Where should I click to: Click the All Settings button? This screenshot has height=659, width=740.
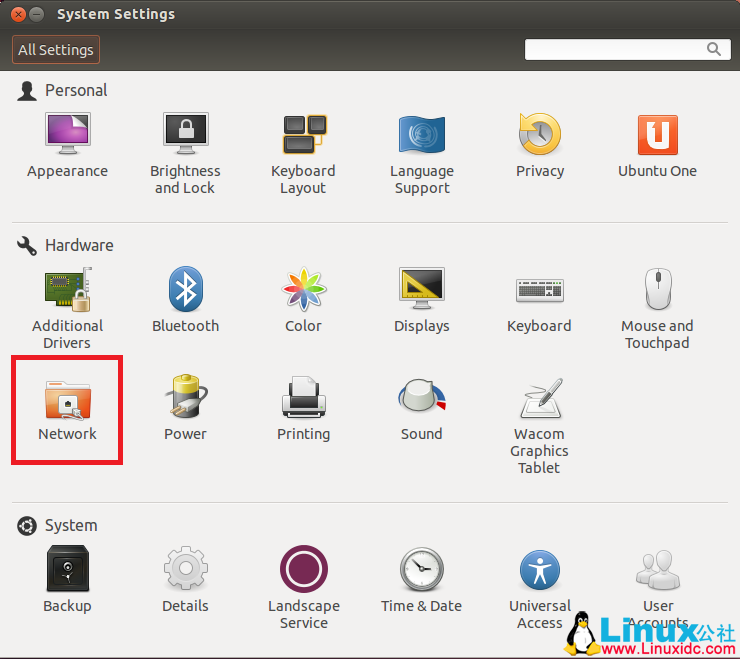56,50
